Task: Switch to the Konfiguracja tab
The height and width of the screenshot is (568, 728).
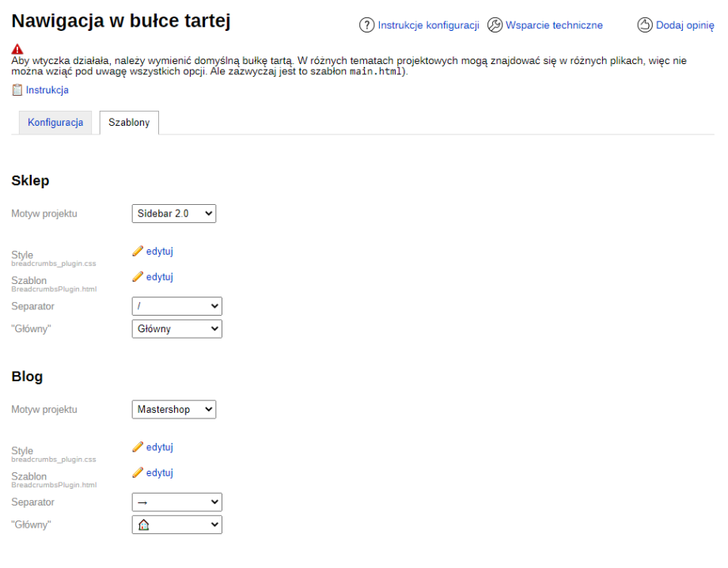Action: (x=55, y=123)
